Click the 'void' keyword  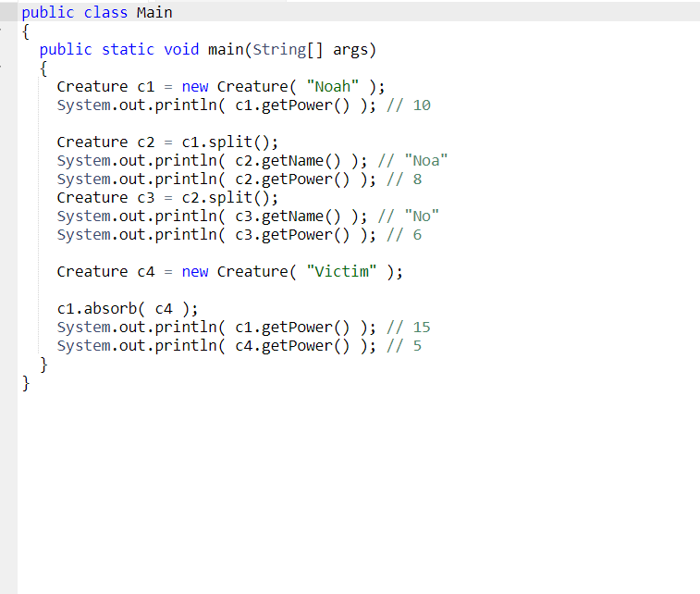tap(181, 50)
